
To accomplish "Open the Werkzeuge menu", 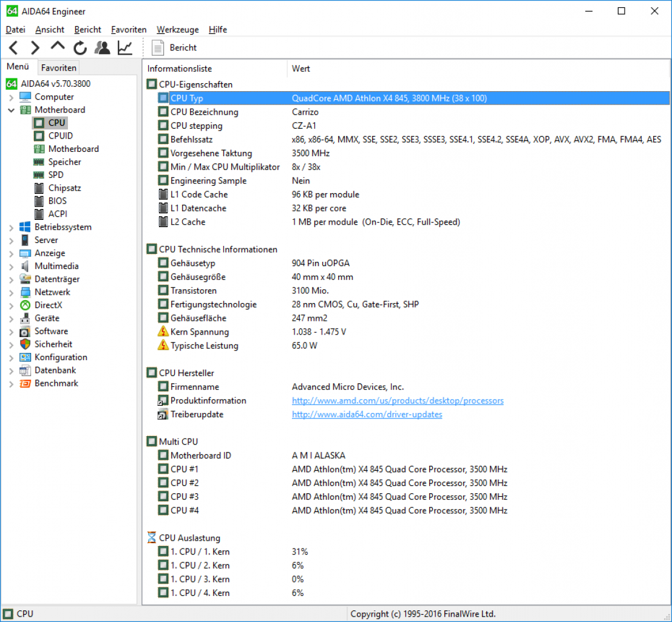I will pyautogui.click(x=177, y=30).
